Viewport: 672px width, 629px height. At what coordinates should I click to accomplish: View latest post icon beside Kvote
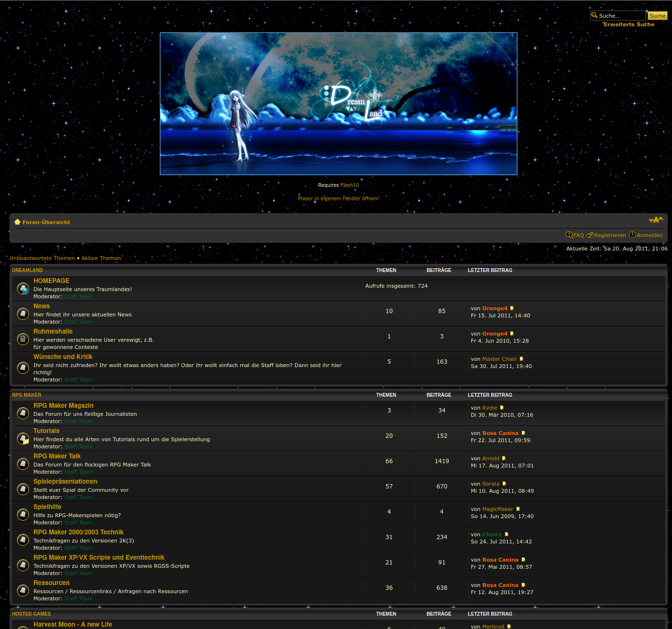(x=502, y=408)
